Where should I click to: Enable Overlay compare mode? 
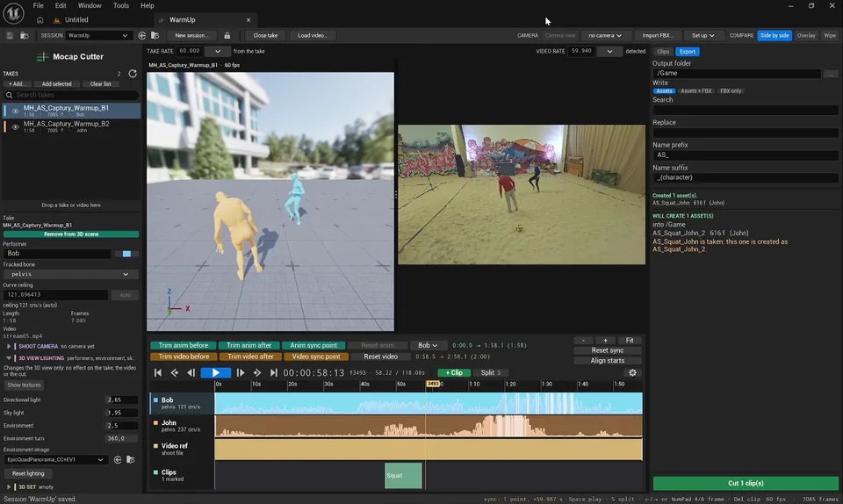pyautogui.click(x=806, y=35)
